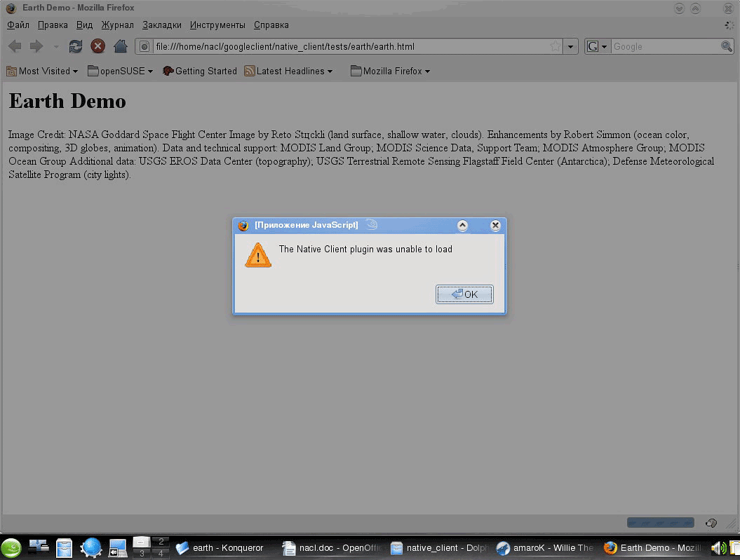This screenshot has height=560, width=740.
Task: Click the volume speaker tray icon
Action: [719, 548]
